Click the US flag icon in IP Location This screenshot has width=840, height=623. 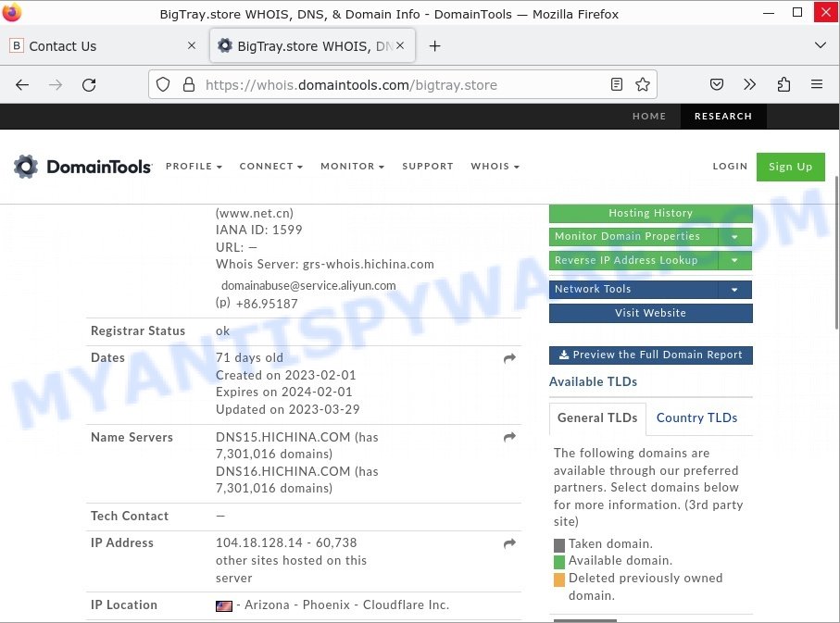pyautogui.click(x=224, y=605)
